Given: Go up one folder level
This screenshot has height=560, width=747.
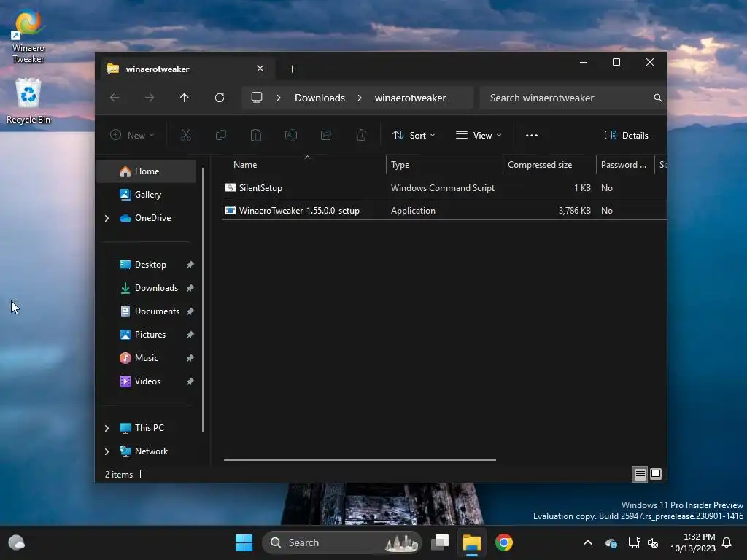Looking at the screenshot, I should [x=185, y=98].
